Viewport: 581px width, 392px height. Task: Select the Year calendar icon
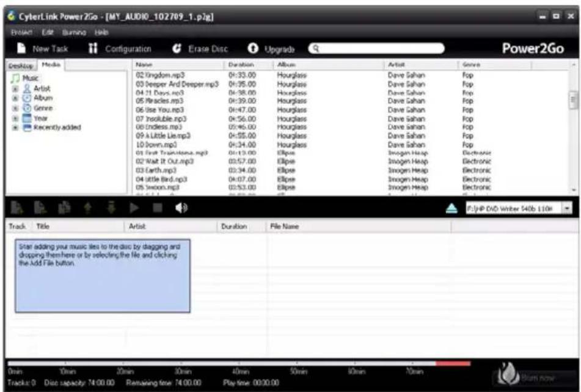(27, 118)
